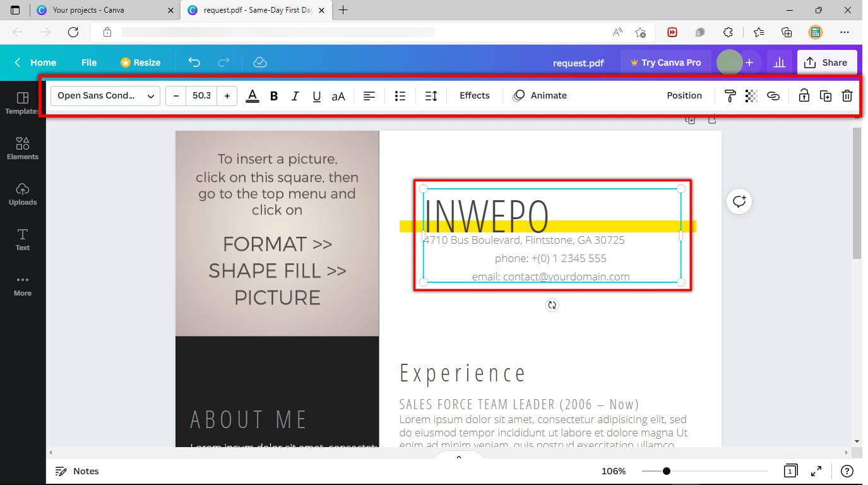Toggle underline on the selected text

click(x=316, y=95)
